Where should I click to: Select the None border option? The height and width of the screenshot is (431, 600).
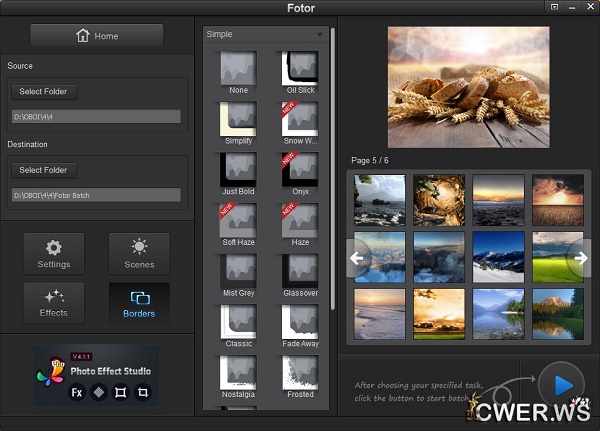pos(238,72)
